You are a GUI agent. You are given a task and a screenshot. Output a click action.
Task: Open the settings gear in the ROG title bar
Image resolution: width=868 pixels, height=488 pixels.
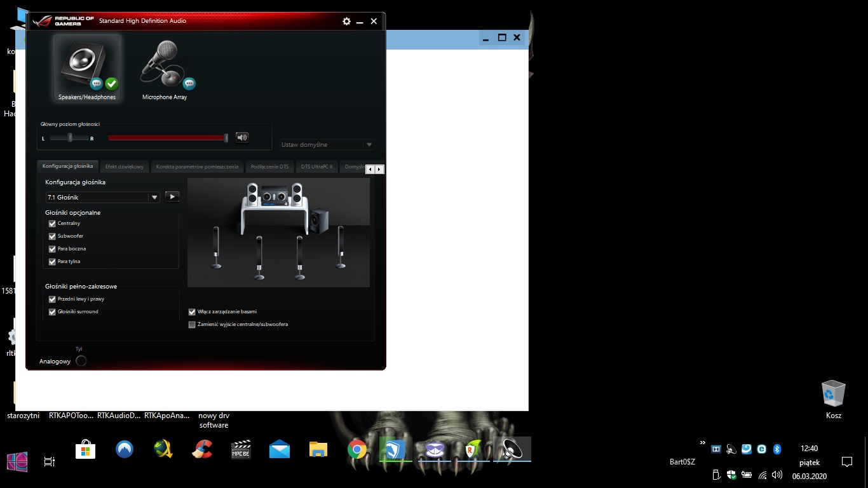click(x=346, y=21)
